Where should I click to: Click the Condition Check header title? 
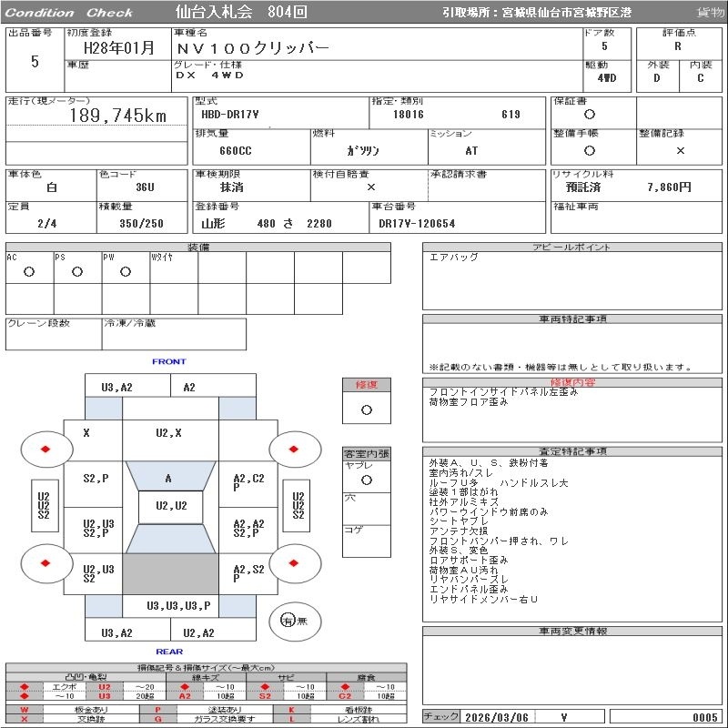(x=69, y=13)
